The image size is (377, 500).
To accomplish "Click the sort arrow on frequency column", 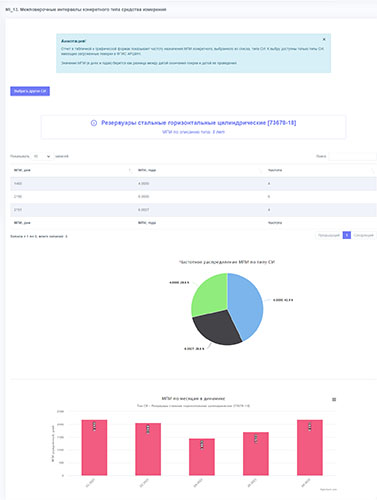I will [373, 170].
